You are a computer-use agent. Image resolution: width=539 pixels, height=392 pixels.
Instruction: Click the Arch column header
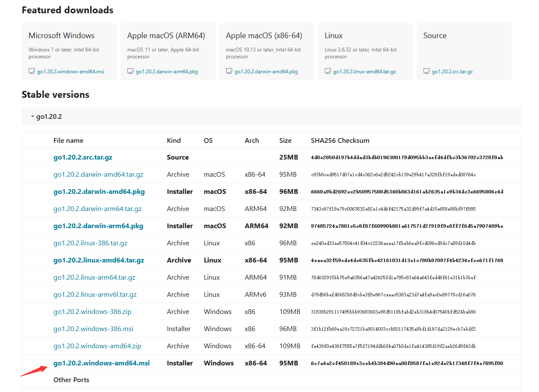click(252, 141)
